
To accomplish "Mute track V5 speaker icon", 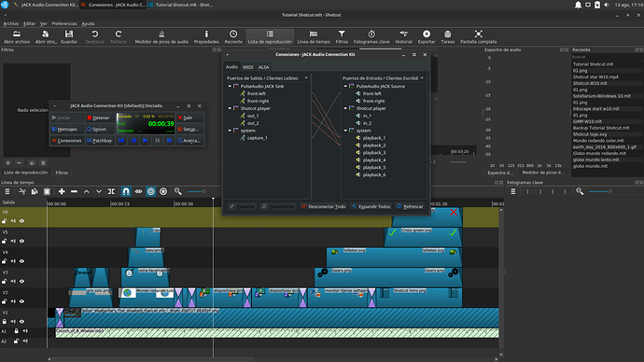I will click(x=13, y=242).
